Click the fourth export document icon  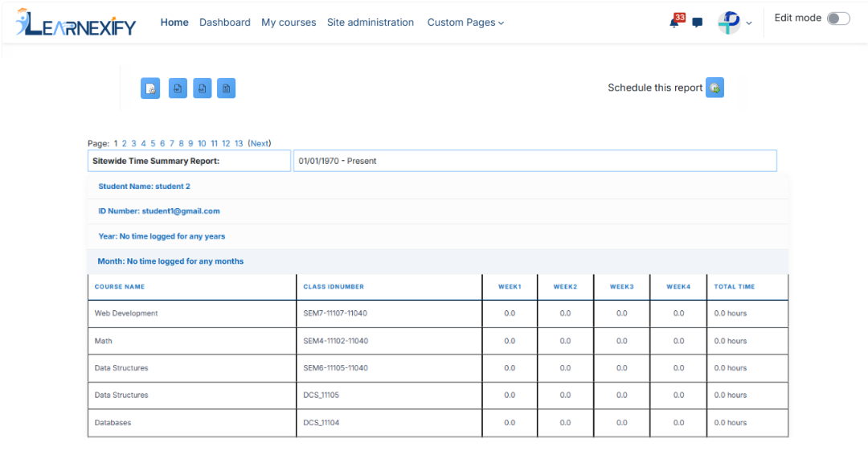pos(227,88)
